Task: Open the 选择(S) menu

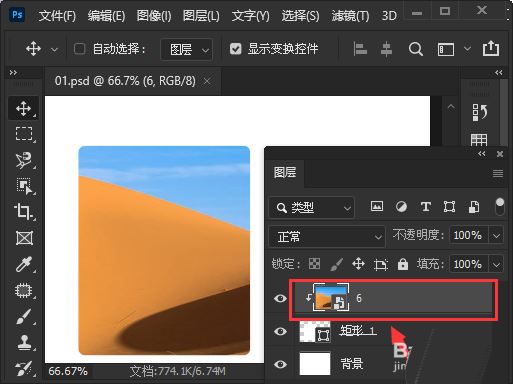Action: [x=300, y=16]
